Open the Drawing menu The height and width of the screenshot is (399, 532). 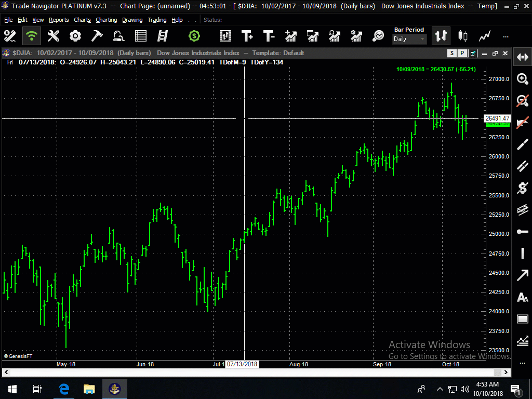132,20
